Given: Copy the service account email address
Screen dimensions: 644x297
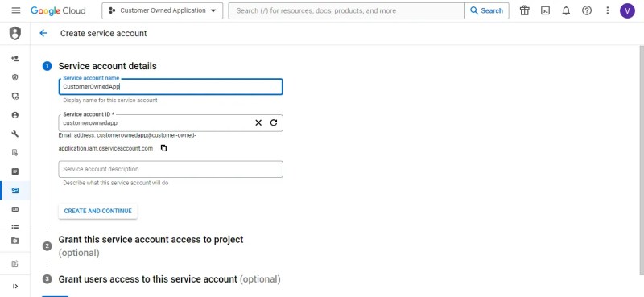Looking at the screenshot, I should (164, 148).
